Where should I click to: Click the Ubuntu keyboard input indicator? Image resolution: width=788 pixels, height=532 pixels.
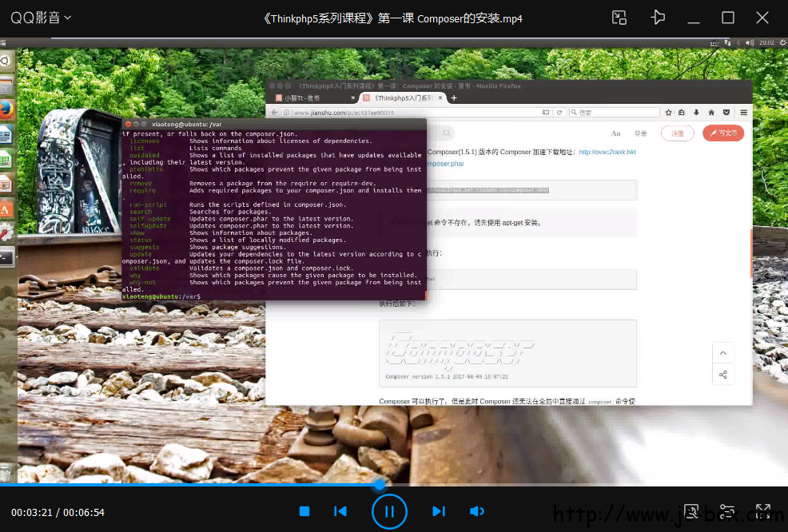click(714, 43)
